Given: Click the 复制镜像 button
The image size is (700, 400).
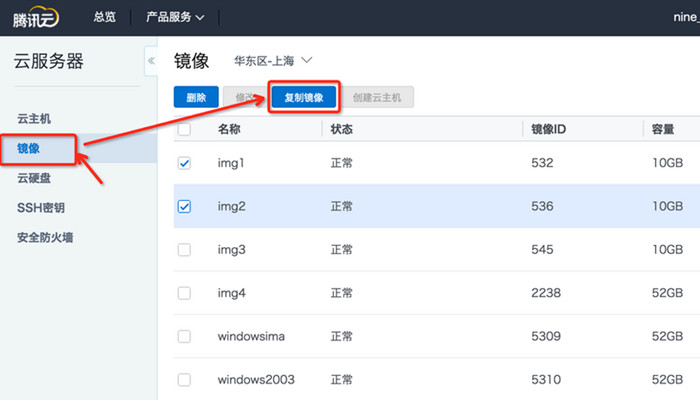Looking at the screenshot, I should click(x=304, y=98).
